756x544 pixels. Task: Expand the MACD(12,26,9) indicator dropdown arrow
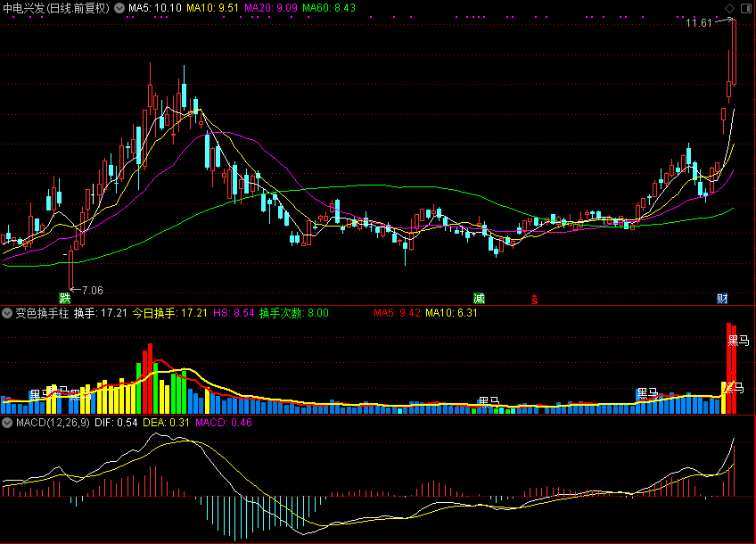[x=7, y=423]
